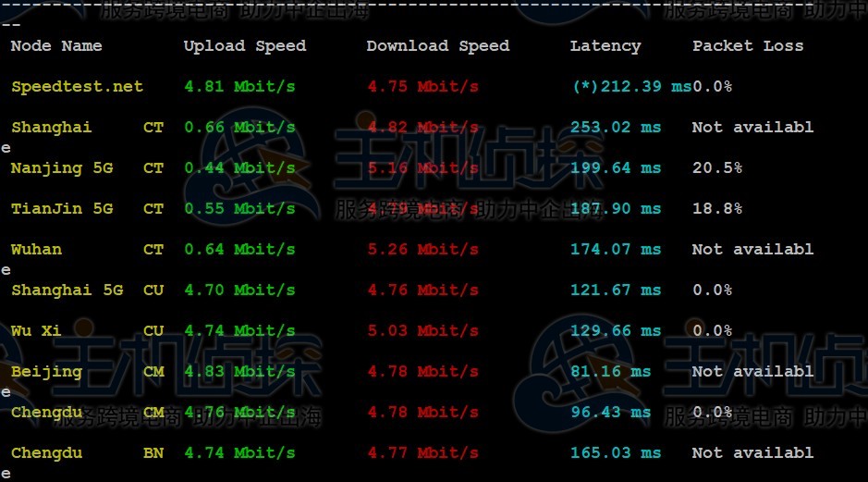Click the Upload Speed column header

tap(245, 46)
